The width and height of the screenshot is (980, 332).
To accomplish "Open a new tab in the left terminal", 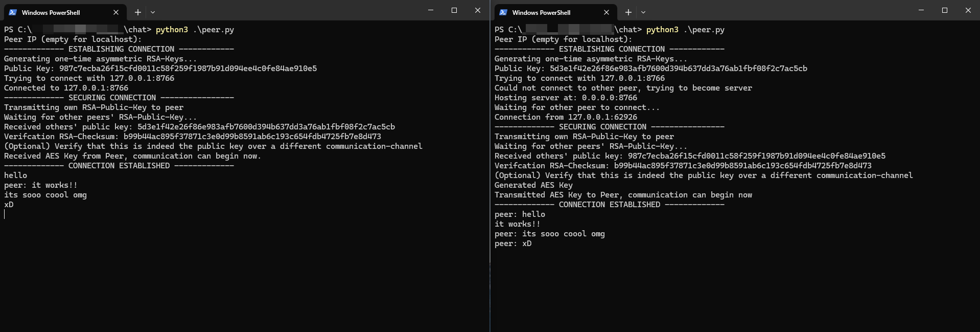I will coord(138,12).
